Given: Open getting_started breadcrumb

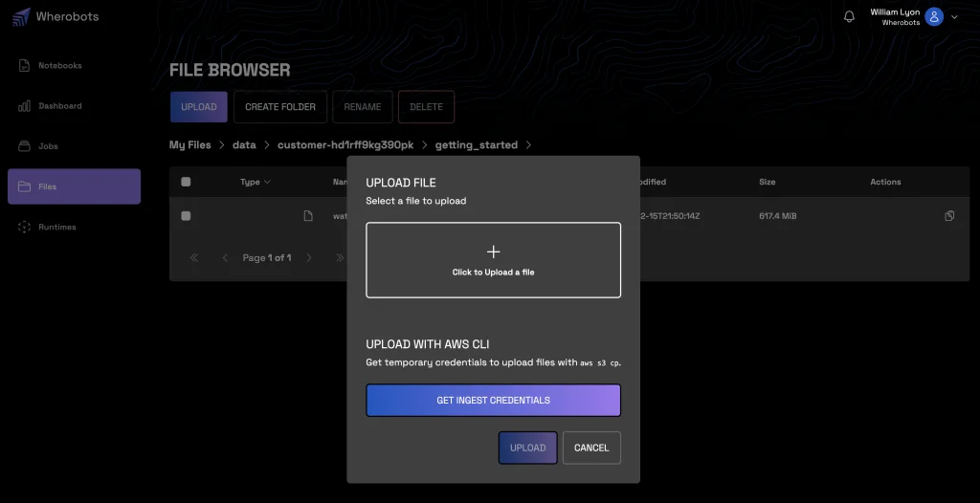Looking at the screenshot, I should [477, 145].
